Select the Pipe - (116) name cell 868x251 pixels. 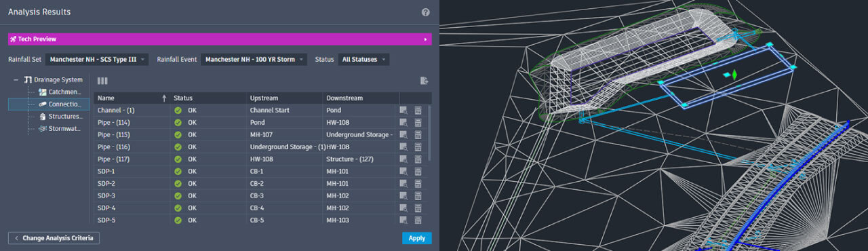point(132,147)
